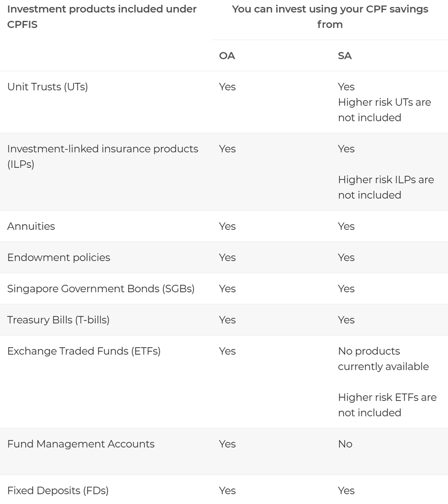Click the Endowment policies row label
The image size is (448, 504).
click(x=58, y=258)
